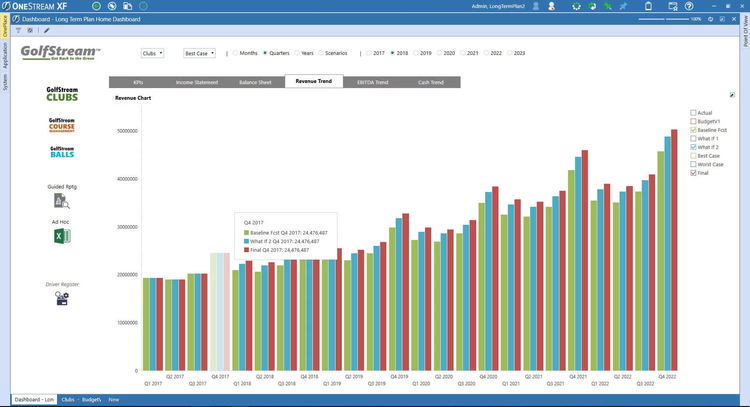The width and height of the screenshot is (750, 407).
Task: Switch to the Balance Sheet tab
Action: coord(255,82)
